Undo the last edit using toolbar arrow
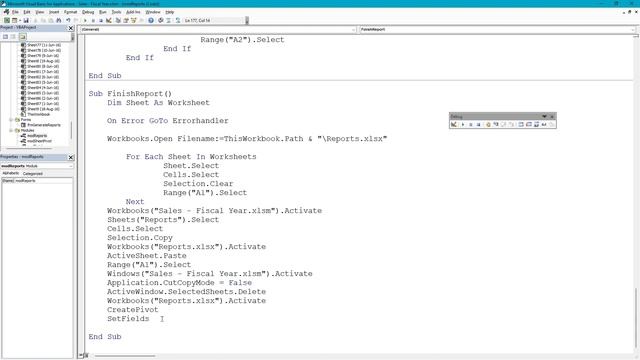640x360 pixels. tap(68, 20)
